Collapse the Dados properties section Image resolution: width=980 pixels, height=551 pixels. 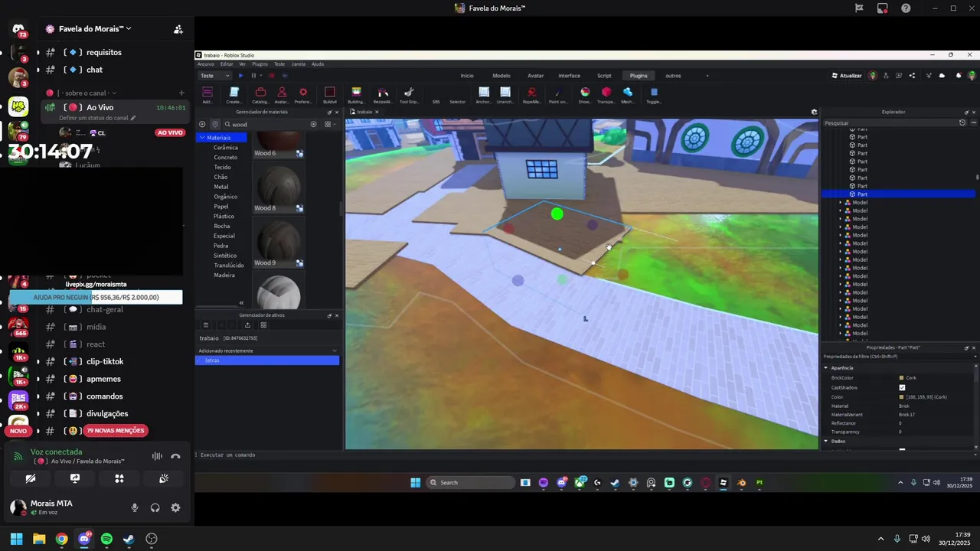coord(826,441)
